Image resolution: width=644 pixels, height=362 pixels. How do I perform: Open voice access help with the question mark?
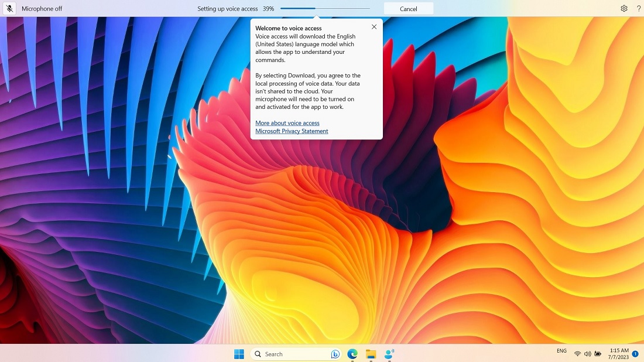tap(639, 8)
